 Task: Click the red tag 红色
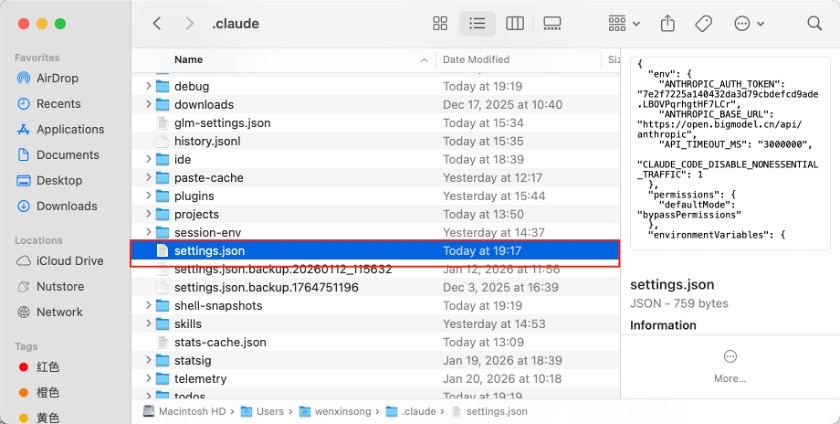[x=47, y=367]
